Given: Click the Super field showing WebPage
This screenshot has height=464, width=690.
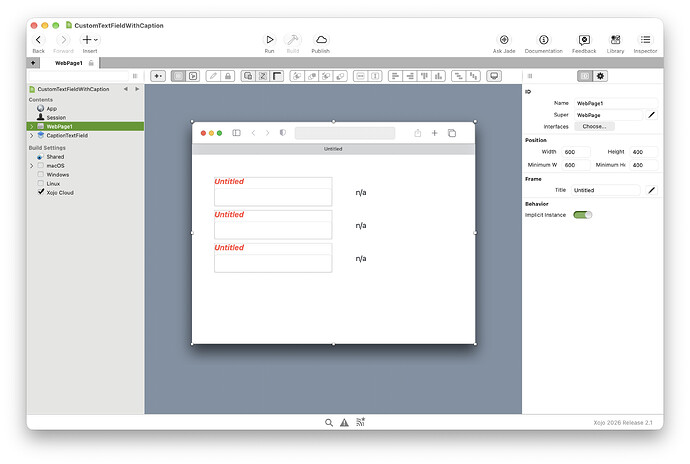Looking at the screenshot, I should (608, 115).
